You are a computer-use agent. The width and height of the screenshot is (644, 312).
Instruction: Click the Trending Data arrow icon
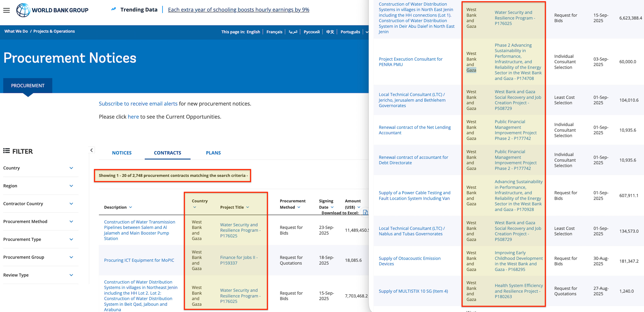click(x=114, y=9)
